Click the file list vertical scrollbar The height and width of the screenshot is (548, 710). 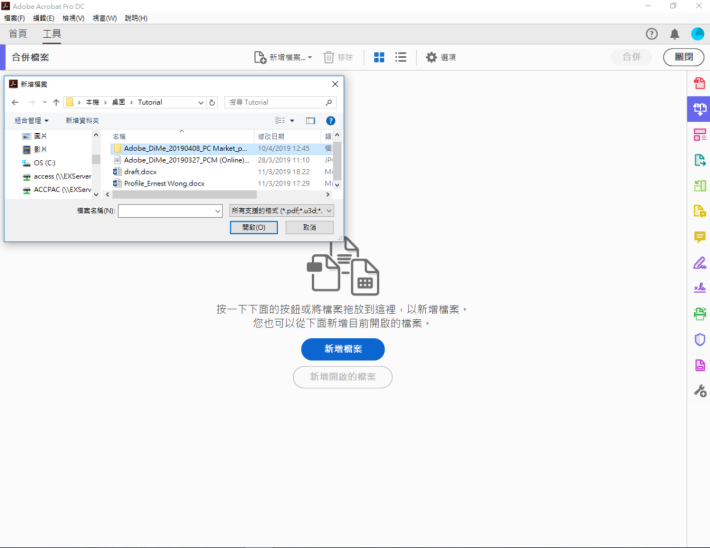click(x=337, y=160)
